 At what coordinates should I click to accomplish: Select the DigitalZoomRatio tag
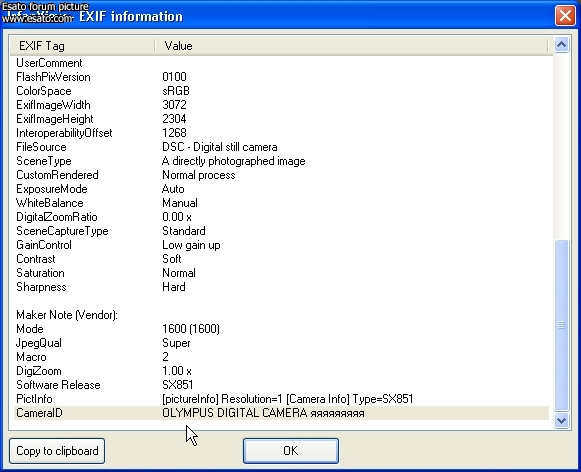tap(57, 217)
